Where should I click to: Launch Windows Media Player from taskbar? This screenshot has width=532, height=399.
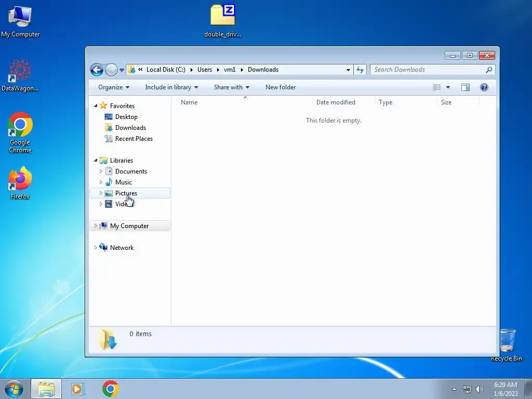(78, 389)
